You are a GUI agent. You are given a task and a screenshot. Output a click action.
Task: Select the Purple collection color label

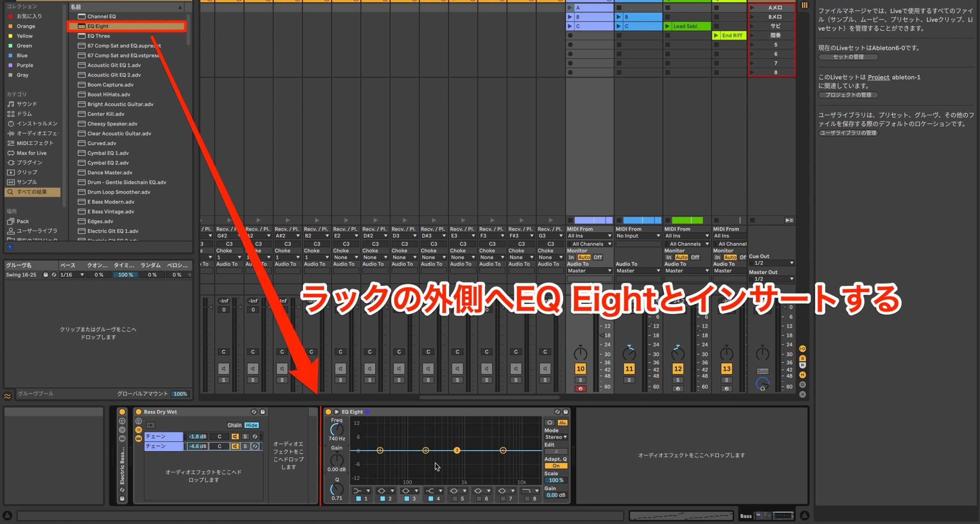click(x=25, y=65)
